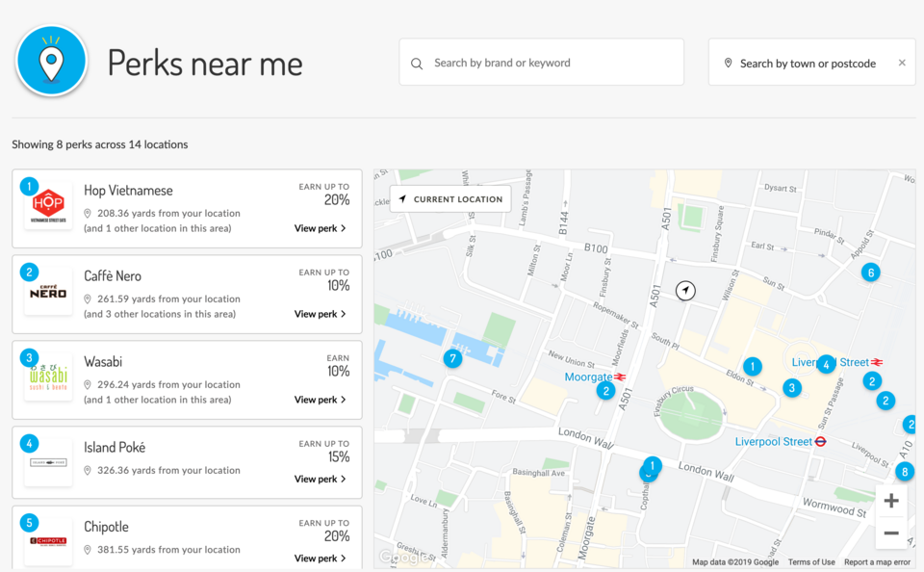View perk for Wasabi
The height and width of the screenshot is (572, 924).
(x=320, y=400)
